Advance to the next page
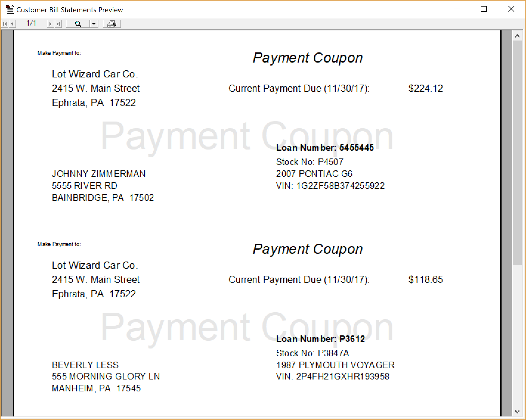 [x=50, y=24]
